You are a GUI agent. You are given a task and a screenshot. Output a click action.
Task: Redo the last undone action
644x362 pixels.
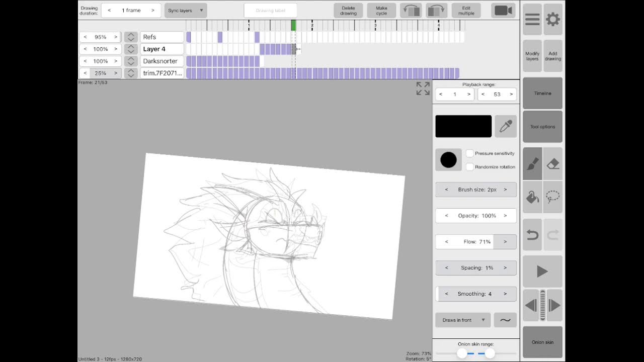(553, 235)
